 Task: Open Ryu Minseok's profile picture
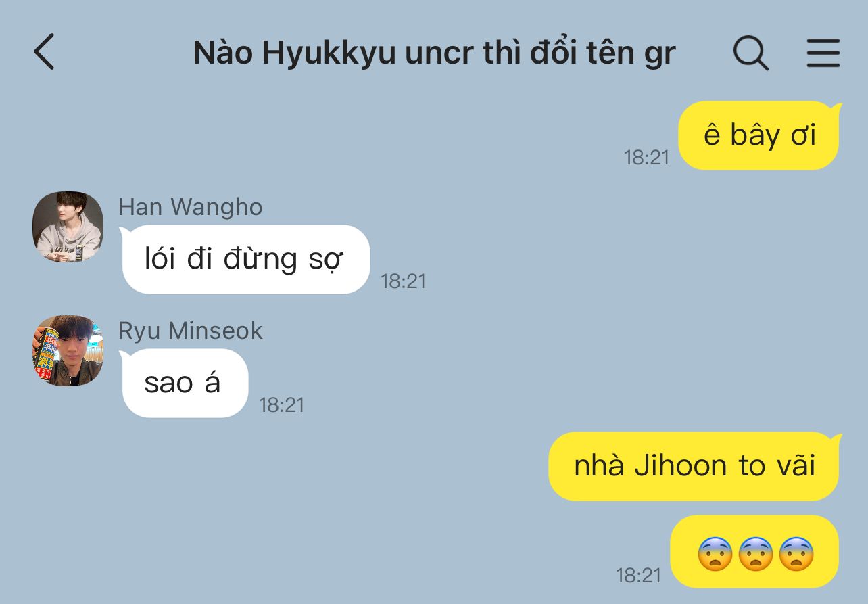pyautogui.click(x=68, y=350)
